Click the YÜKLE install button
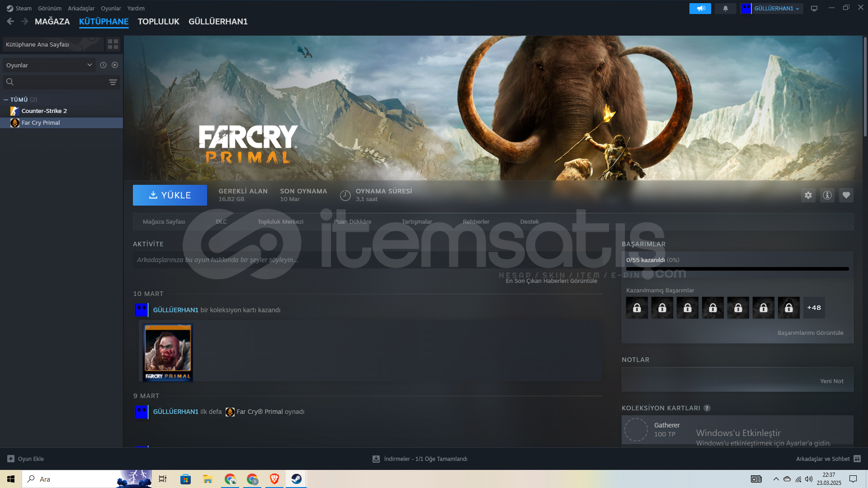 170,195
